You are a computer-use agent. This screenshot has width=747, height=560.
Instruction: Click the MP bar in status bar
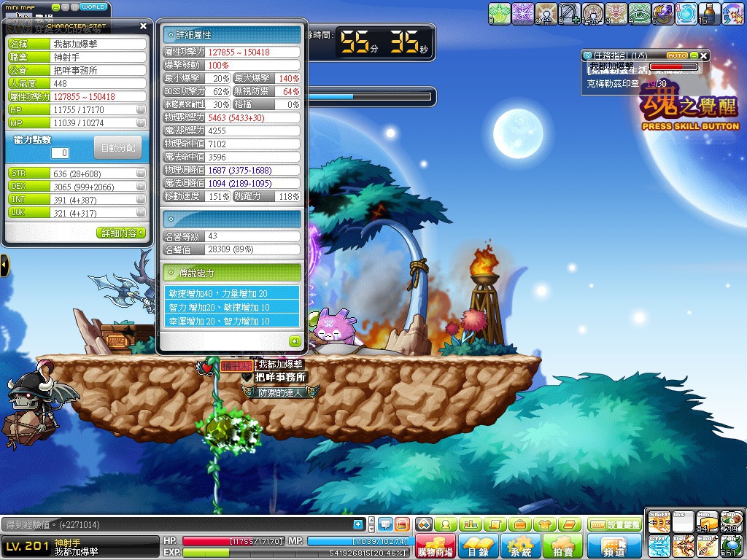(x=357, y=542)
